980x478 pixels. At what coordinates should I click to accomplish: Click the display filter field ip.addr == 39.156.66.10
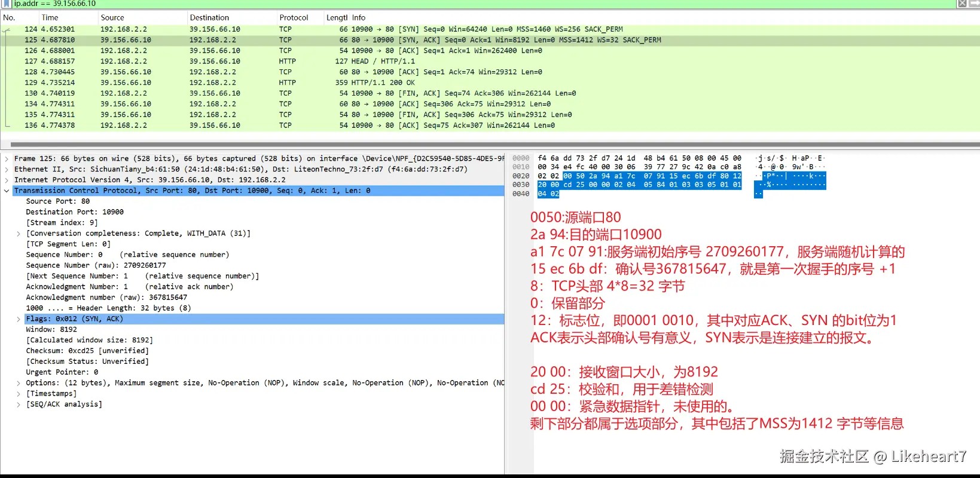(x=478, y=4)
